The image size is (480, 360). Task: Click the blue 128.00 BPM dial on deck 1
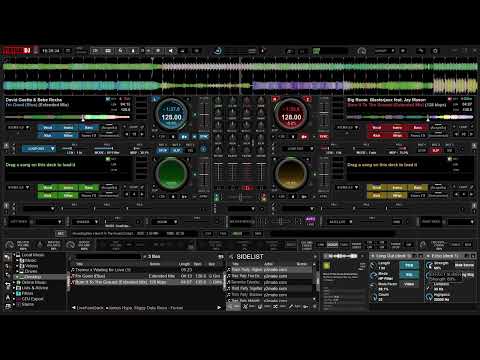171,115
